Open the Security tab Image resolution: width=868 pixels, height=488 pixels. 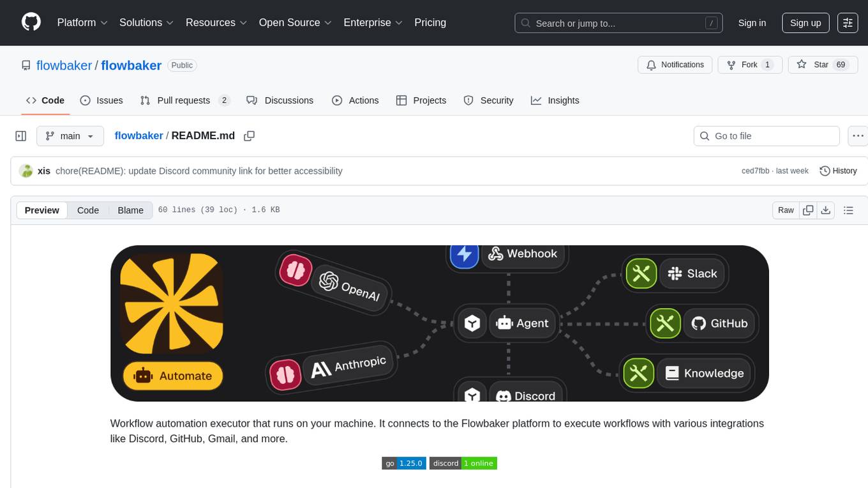pyautogui.click(x=488, y=100)
